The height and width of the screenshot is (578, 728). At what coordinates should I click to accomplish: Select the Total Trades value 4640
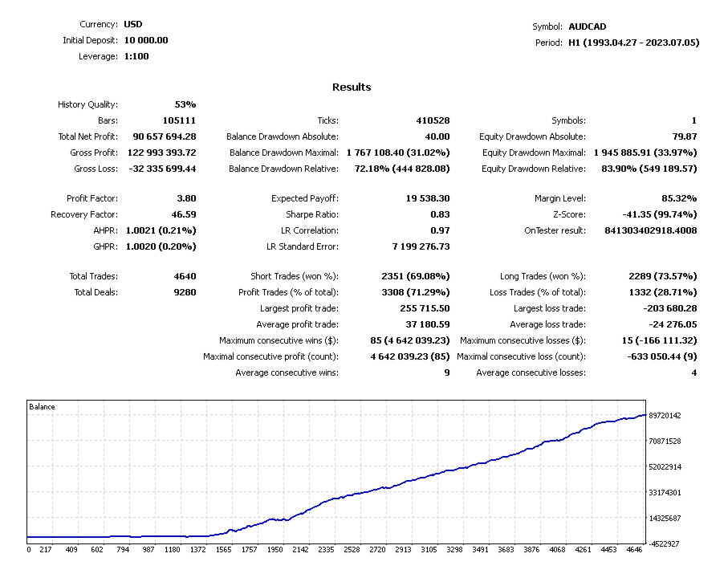[185, 276]
